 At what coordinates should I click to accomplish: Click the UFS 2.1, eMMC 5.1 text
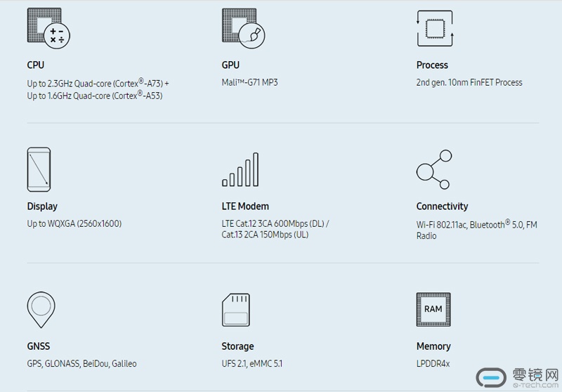(251, 364)
